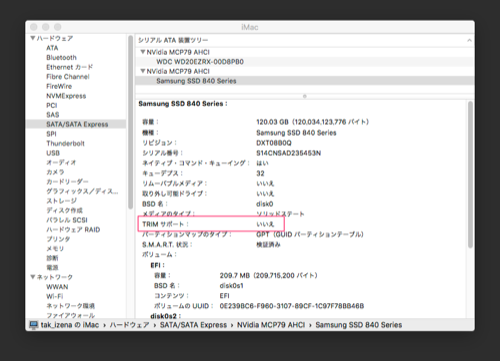The height and width of the screenshot is (361, 500).
Task: Click the computer icon in the path bar
Action: (x=34, y=325)
